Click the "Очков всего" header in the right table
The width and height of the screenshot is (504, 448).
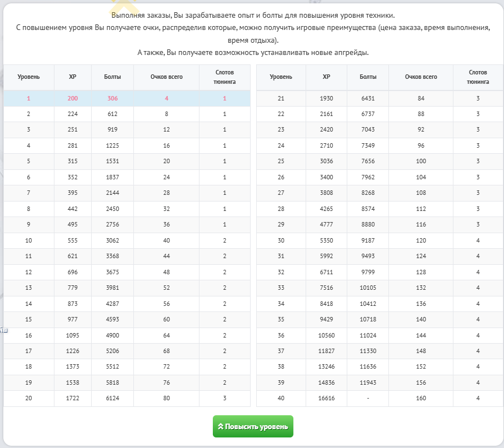point(421,77)
